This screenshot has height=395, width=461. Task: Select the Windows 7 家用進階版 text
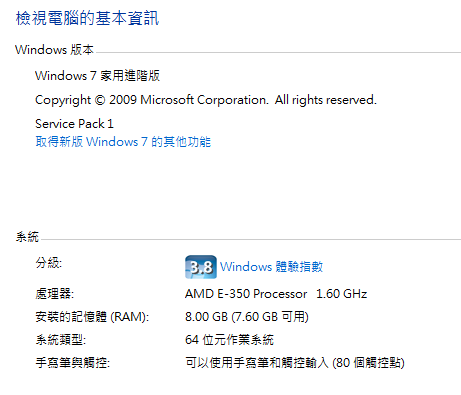[97, 76]
